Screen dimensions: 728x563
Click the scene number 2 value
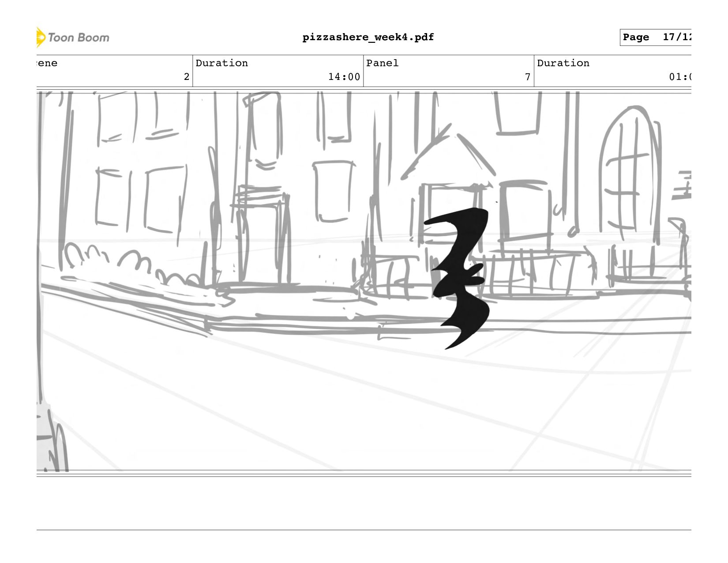pyautogui.click(x=187, y=77)
